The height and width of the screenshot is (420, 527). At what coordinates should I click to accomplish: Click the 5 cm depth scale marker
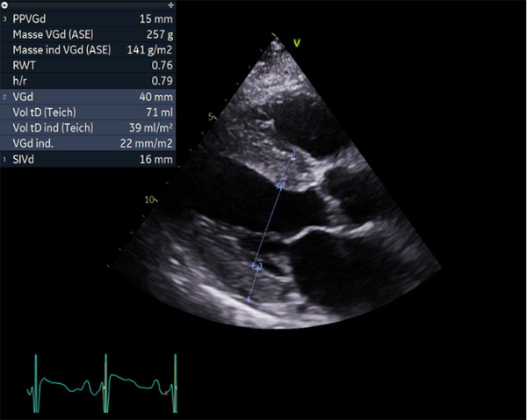212,116
